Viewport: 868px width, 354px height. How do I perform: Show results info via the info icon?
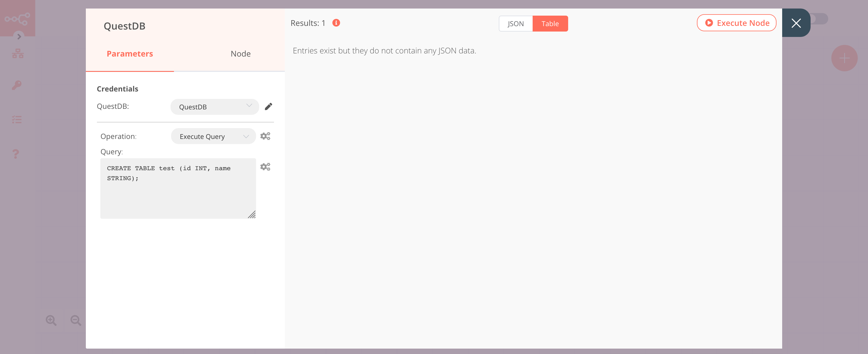pos(336,23)
